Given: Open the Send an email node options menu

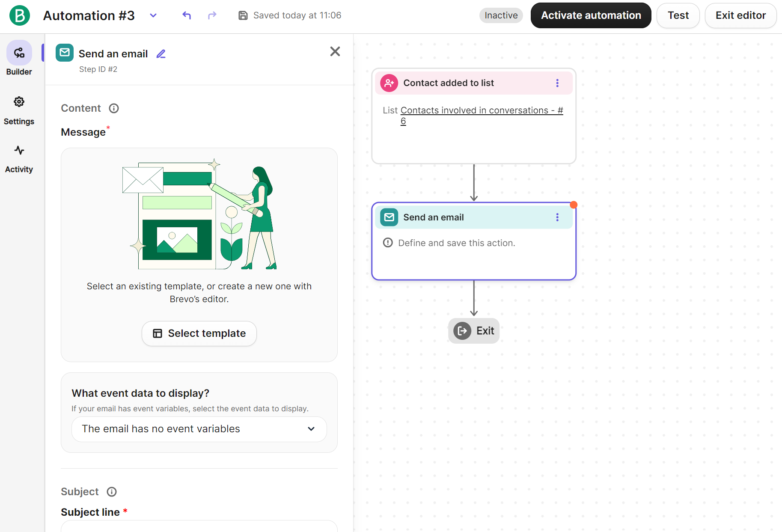Looking at the screenshot, I should click(557, 217).
